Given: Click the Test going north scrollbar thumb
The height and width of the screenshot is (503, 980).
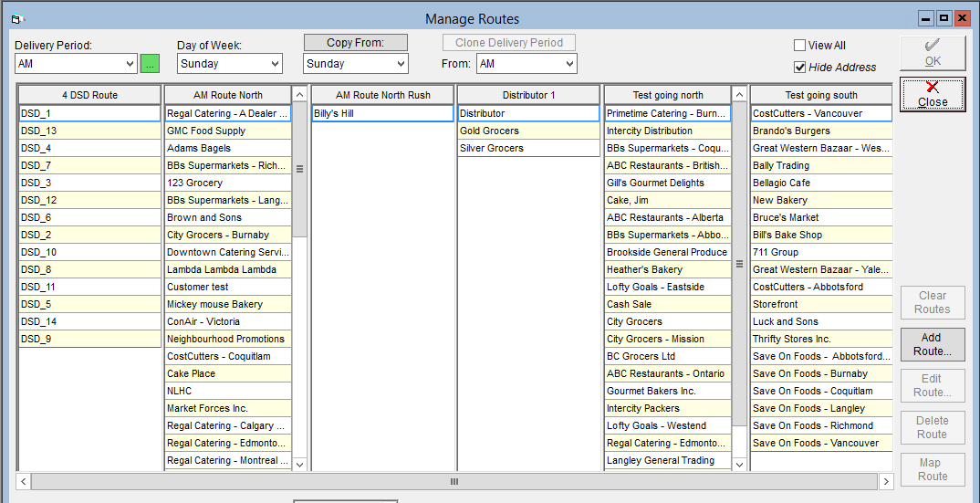Looking at the screenshot, I should tap(739, 264).
